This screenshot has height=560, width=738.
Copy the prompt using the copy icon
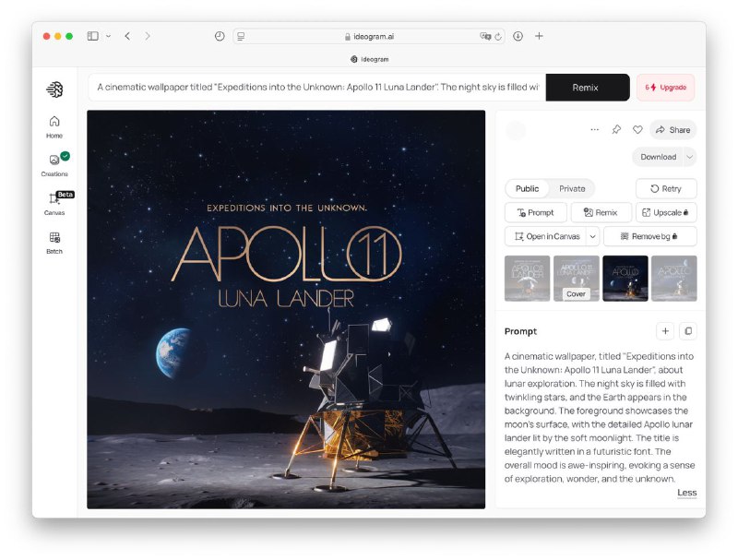(x=687, y=331)
